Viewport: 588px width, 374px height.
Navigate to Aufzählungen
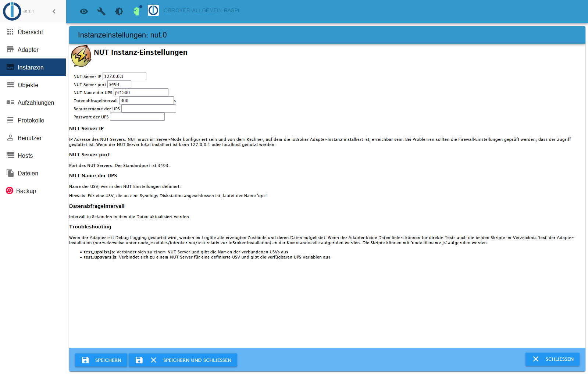click(x=33, y=103)
